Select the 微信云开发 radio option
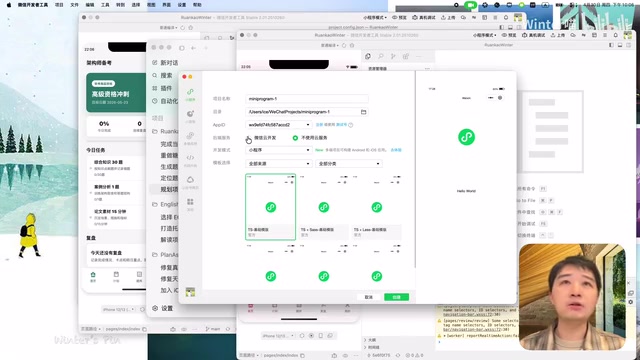The width and height of the screenshot is (640, 360). (262, 138)
